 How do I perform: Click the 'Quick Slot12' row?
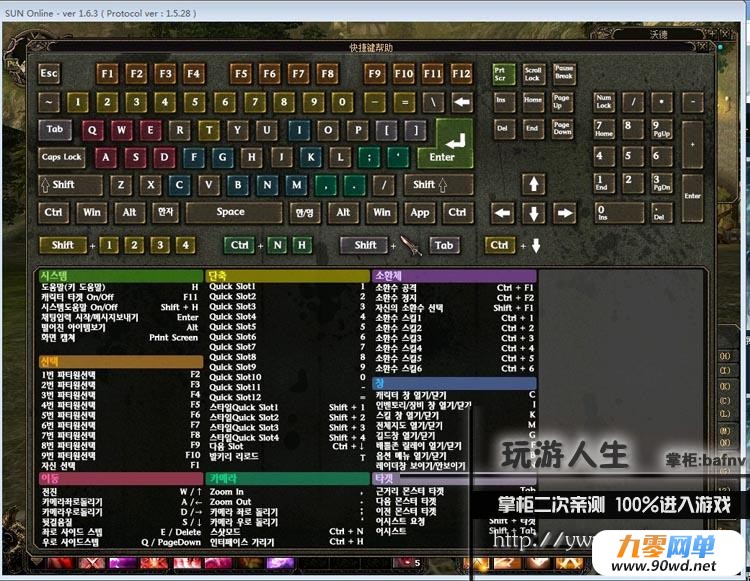coord(287,397)
